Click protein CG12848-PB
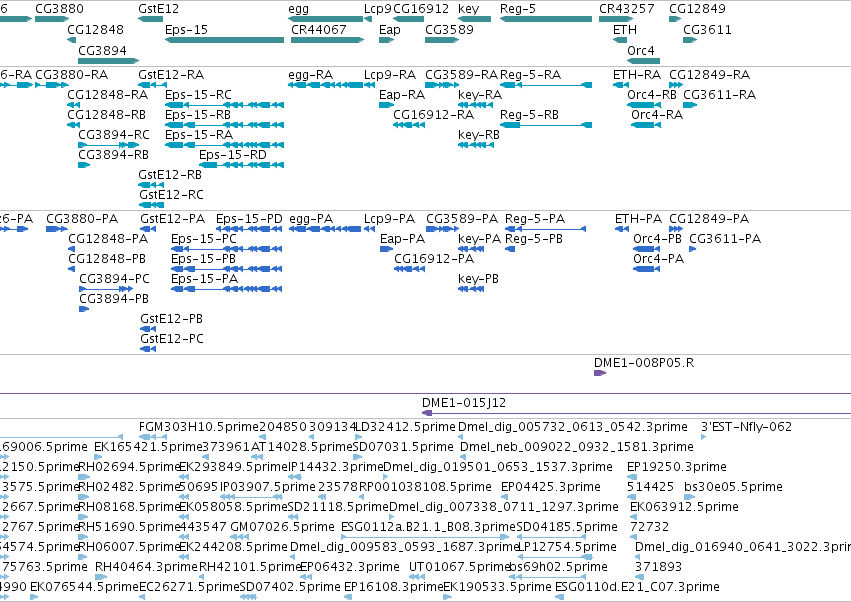This screenshot has width=851, height=602. tap(107, 258)
